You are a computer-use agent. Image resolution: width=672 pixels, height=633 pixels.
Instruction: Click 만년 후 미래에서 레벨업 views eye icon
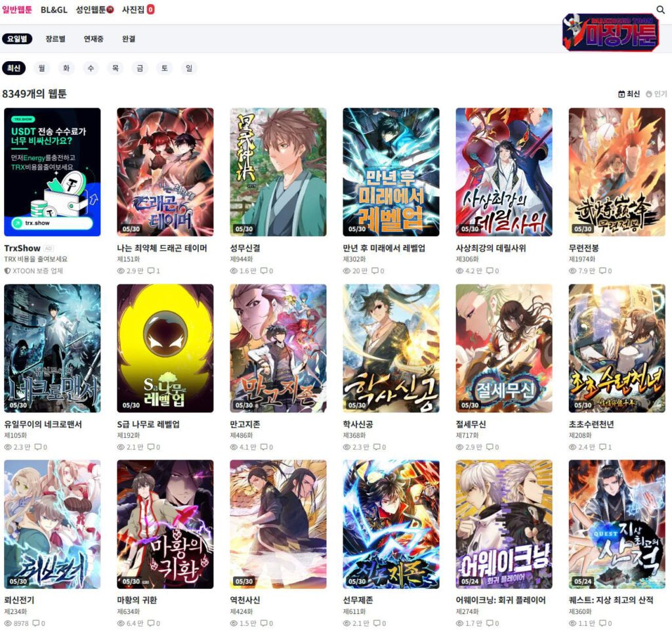tap(346, 271)
